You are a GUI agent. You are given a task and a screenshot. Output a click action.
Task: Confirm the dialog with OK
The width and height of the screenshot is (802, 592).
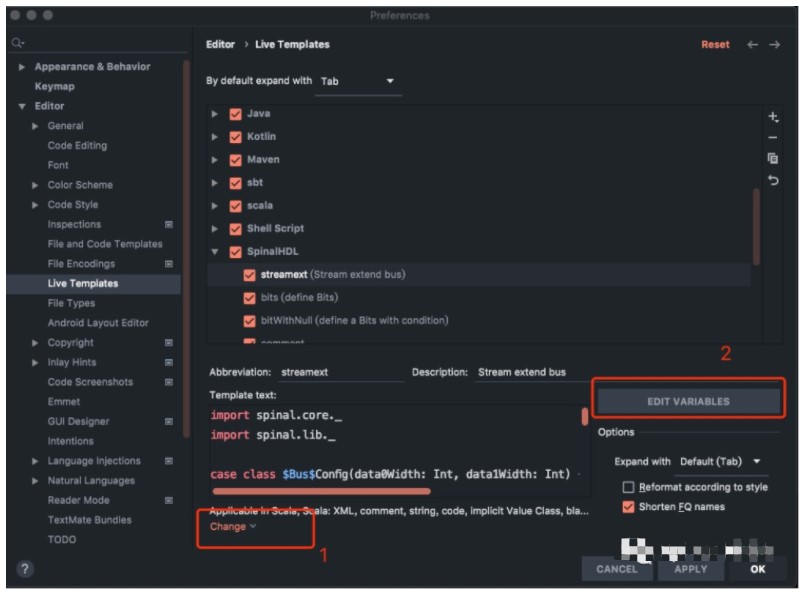(758, 569)
